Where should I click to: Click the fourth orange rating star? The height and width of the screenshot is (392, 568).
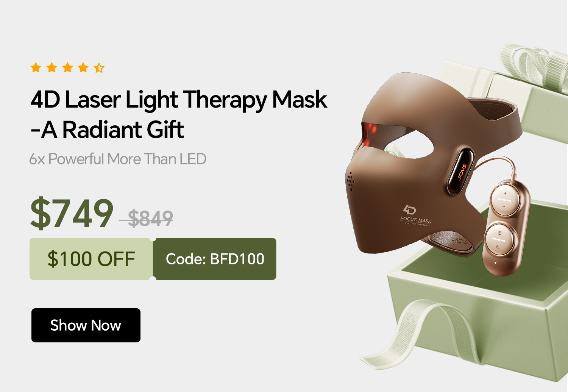[83, 68]
